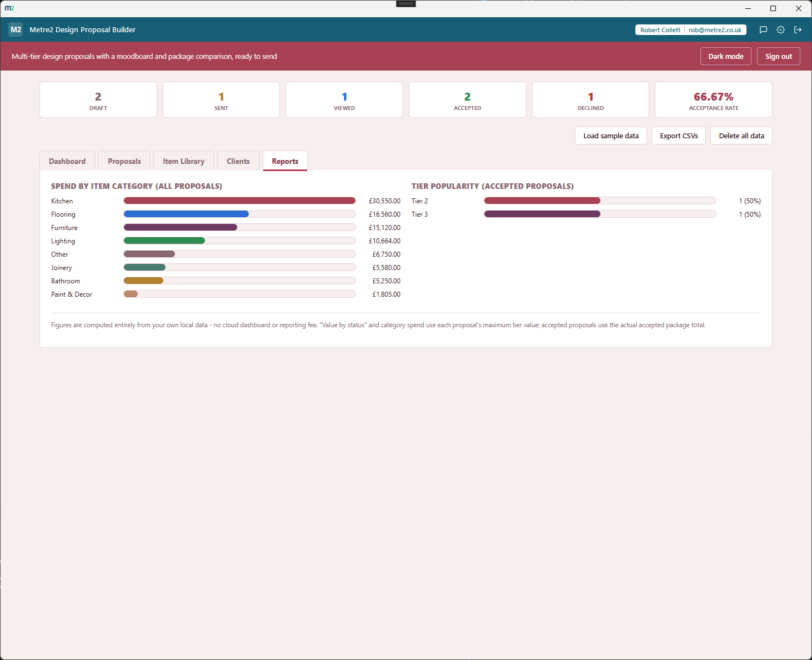Click the Robert Collett user name
The image size is (812, 660).
pos(660,30)
